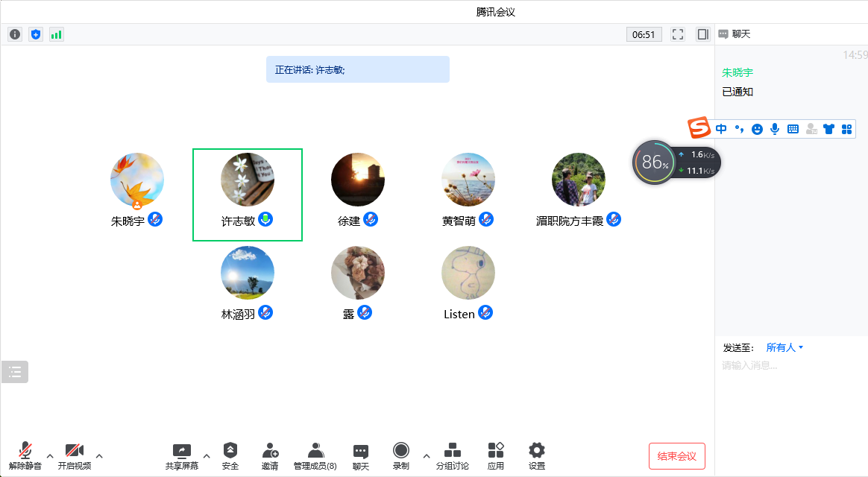
Task: Enter fullscreen mode with the fullscreen icon
Action: 678,34
